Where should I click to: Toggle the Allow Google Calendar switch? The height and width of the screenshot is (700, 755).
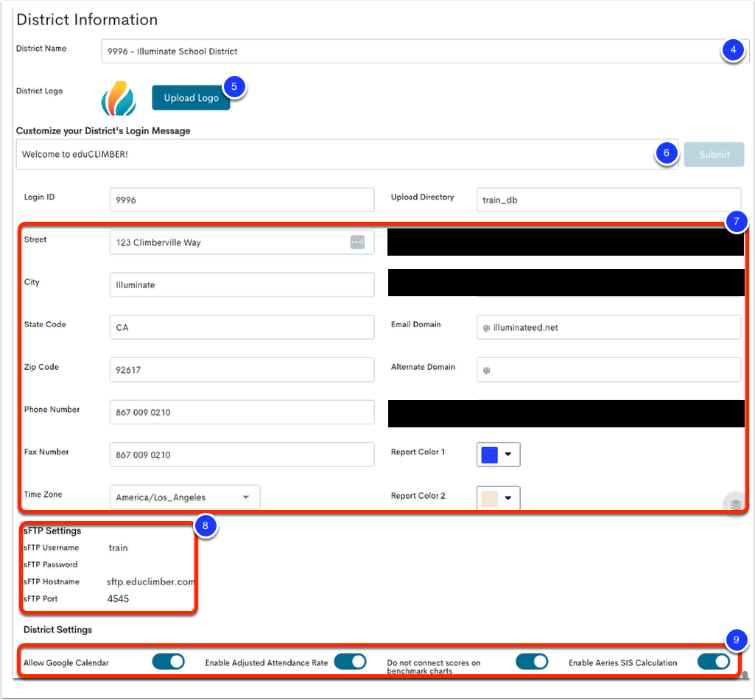point(169,662)
